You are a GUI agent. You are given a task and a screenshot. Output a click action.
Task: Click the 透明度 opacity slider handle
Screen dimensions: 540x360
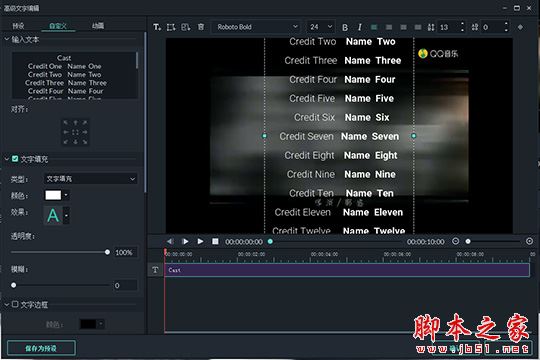tap(107, 252)
